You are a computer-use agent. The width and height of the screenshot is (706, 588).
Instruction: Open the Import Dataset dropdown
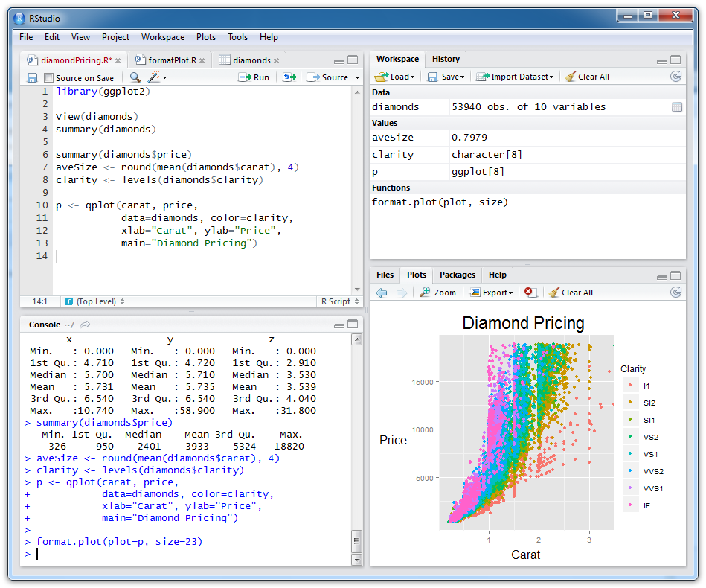tap(515, 77)
